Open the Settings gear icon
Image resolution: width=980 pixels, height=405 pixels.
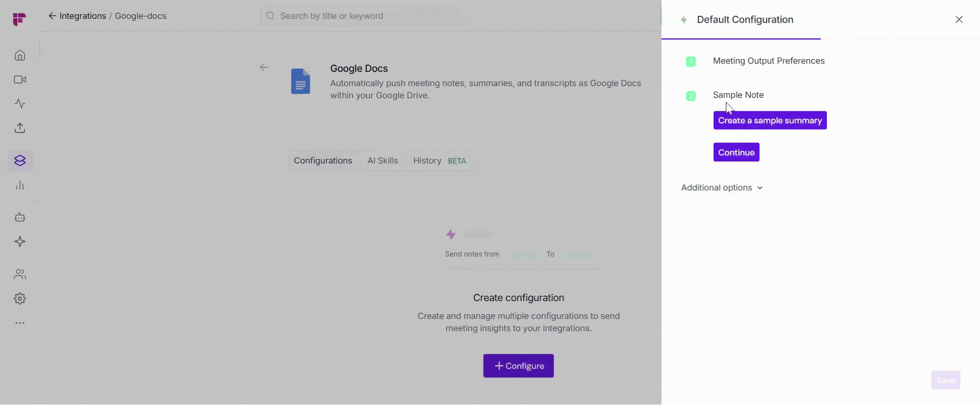click(20, 299)
